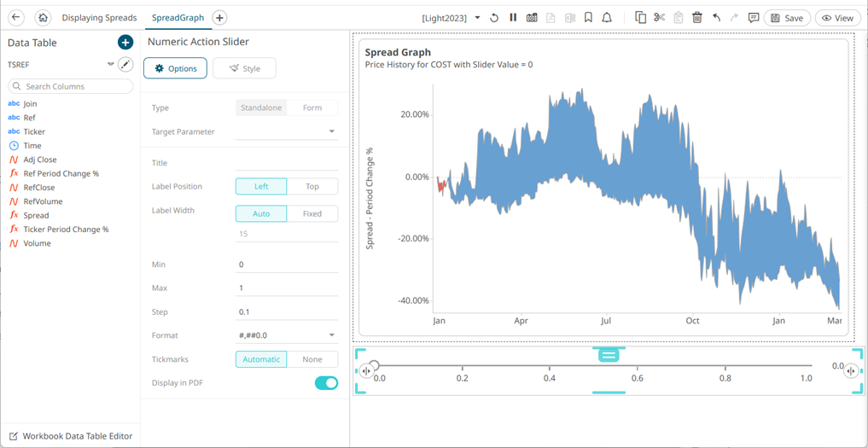Screen dimensions: 868x448
Task: Add a new data table
Action: tap(125, 43)
